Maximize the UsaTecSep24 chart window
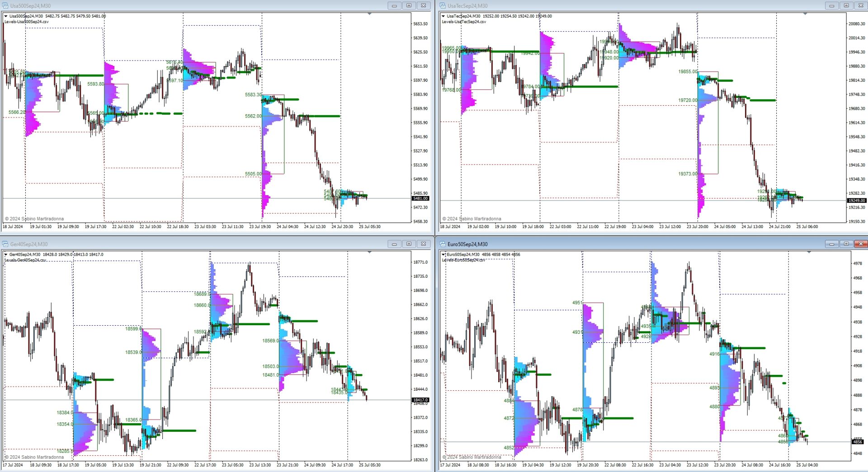868x472 pixels. (x=846, y=6)
